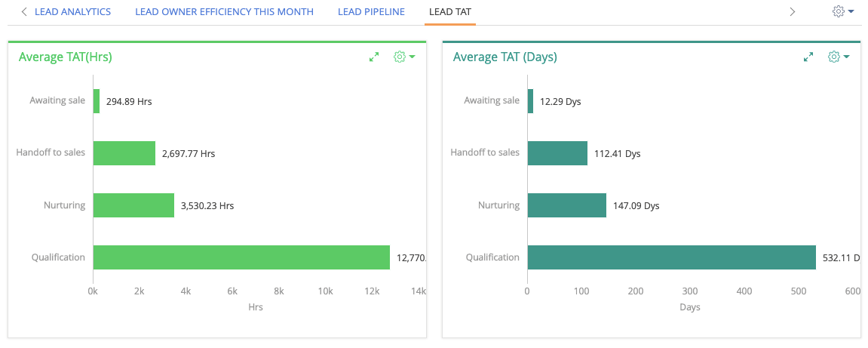Expand the Average TAT(Hrs) chart fullscreen

point(374,57)
